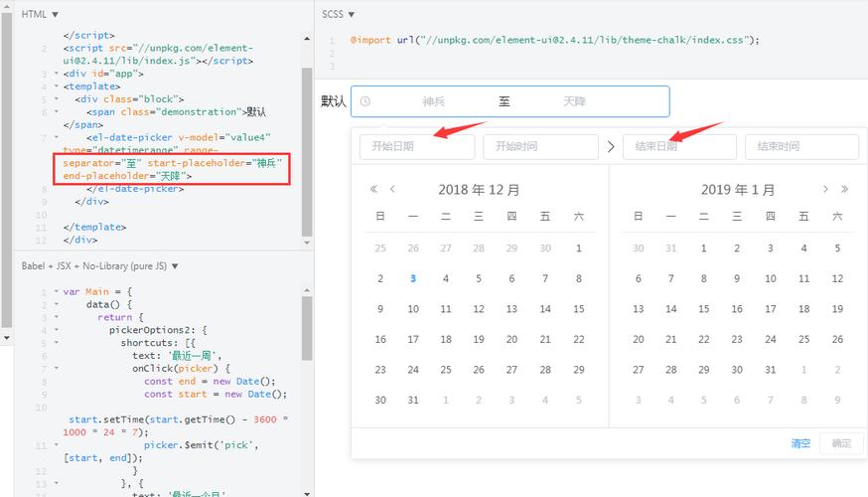Collapse the var Main code fold arrow
Viewport: 868px width, 497px height.
55,292
